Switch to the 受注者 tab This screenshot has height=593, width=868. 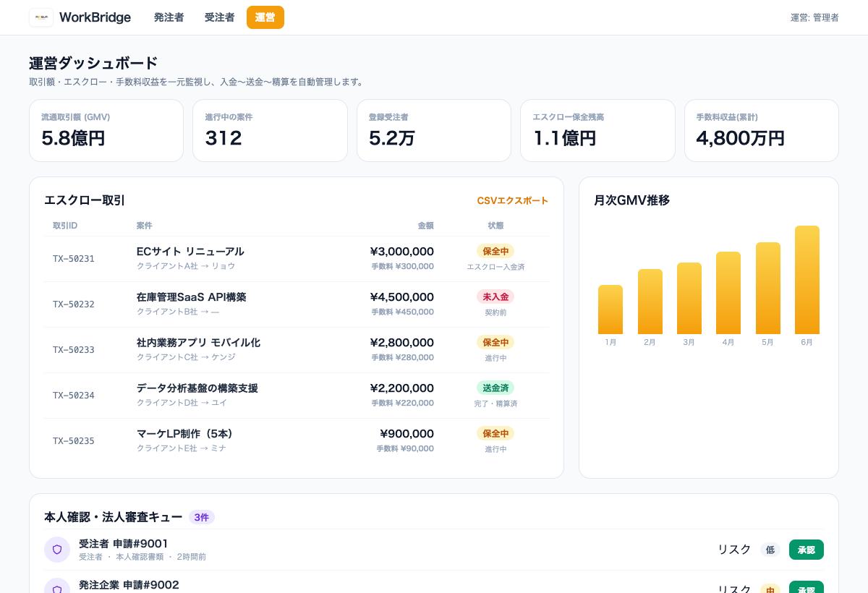pos(219,17)
